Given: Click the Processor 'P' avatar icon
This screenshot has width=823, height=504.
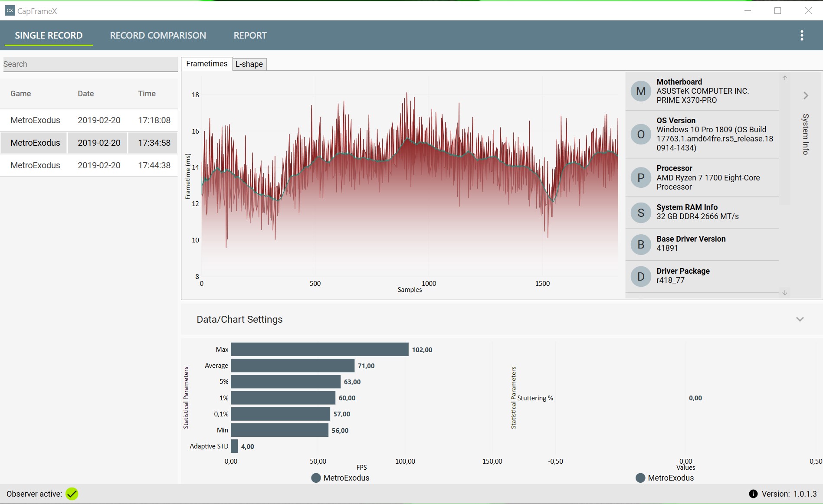Looking at the screenshot, I should [x=641, y=177].
